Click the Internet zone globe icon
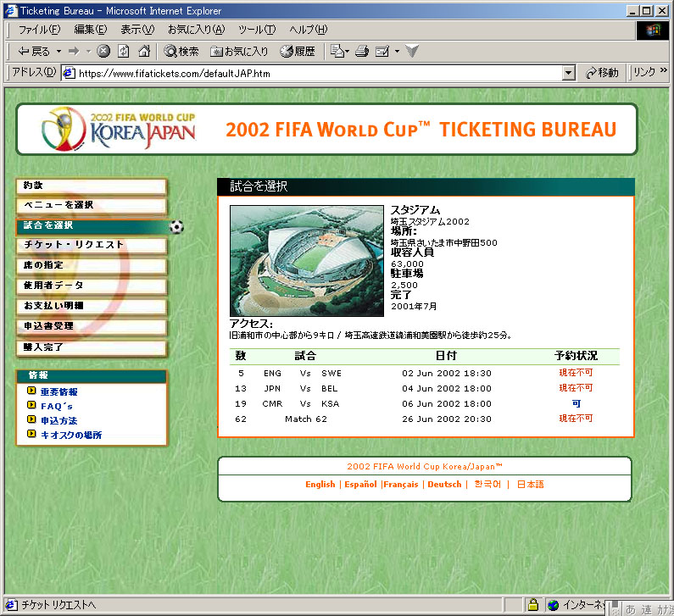The height and width of the screenshot is (616, 674). [554, 605]
